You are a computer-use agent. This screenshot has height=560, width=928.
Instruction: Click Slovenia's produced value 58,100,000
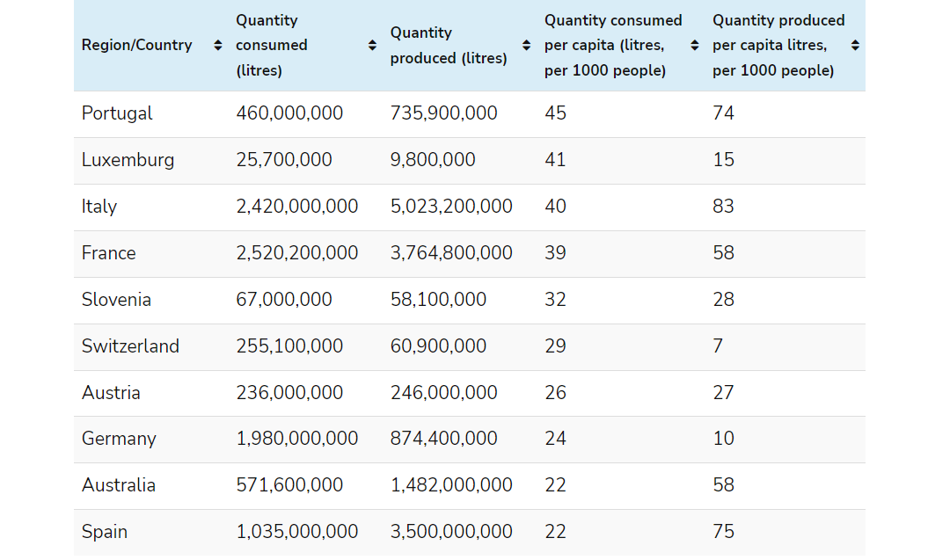[439, 300]
